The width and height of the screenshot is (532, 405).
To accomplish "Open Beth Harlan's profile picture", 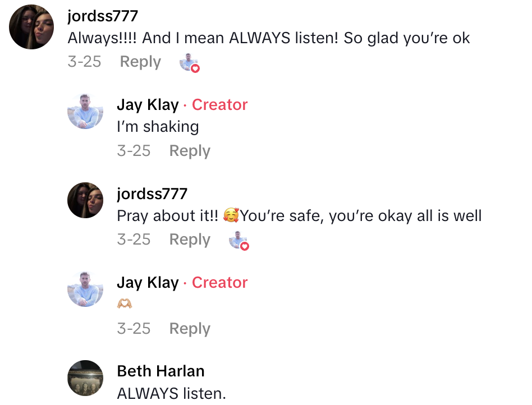I will pyautogui.click(x=85, y=378).
